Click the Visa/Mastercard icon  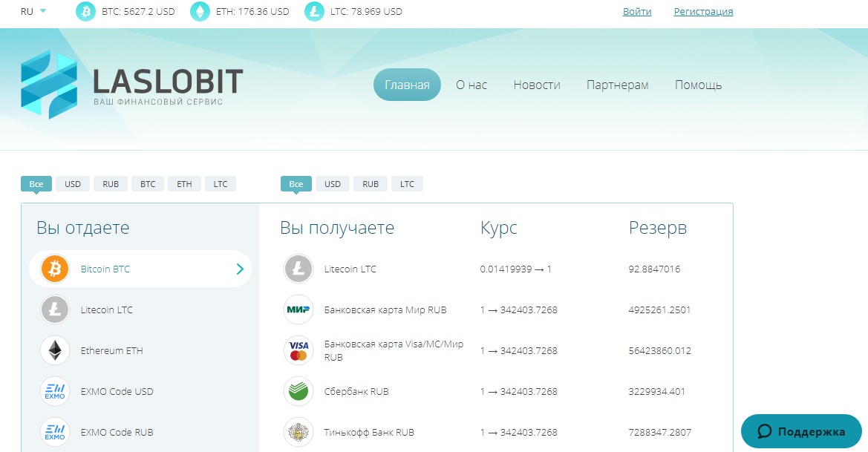coord(298,351)
